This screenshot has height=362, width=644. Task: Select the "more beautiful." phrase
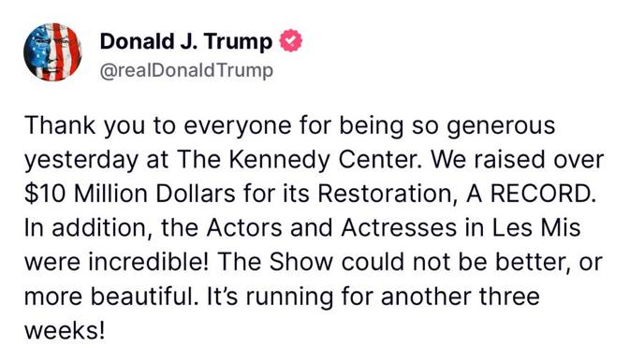110,296
